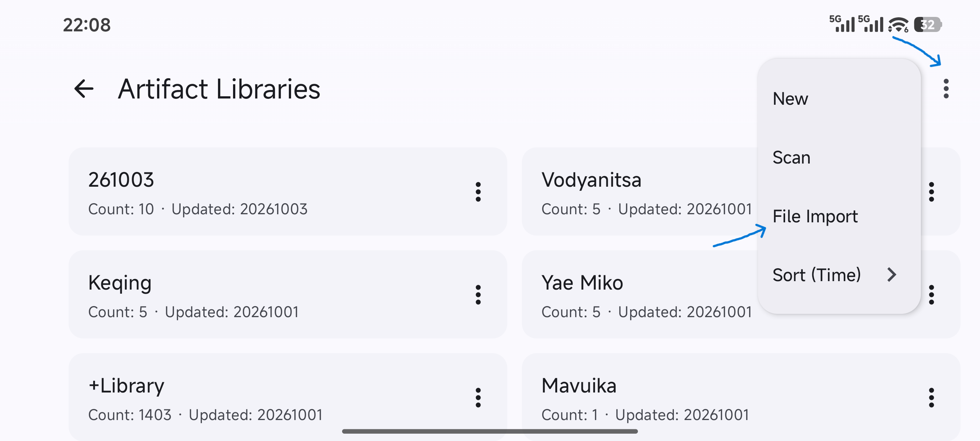Tap the battery indicator in status bar
This screenshot has width=980, height=441.
pos(927,25)
